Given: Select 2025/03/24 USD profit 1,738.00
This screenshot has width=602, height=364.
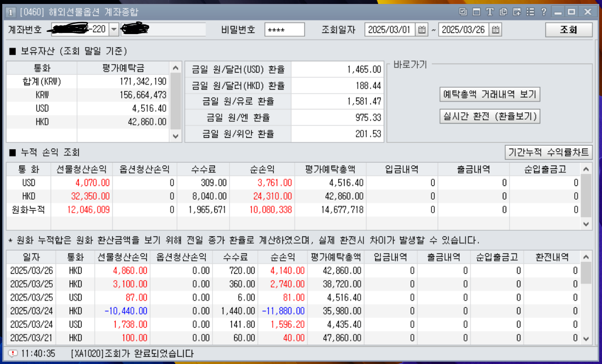Looking at the screenshot, I should tap(130, 324).
